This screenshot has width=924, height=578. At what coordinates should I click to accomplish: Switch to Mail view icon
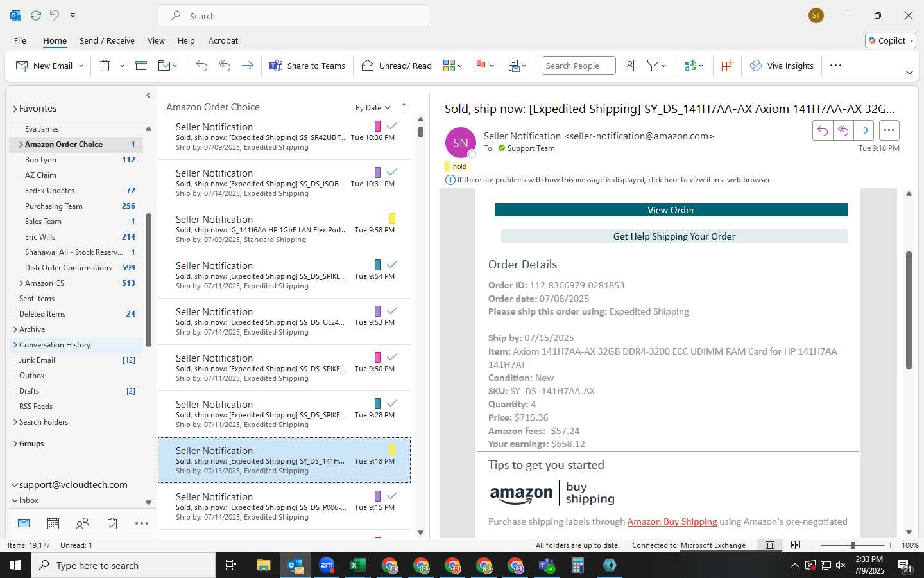coord(24,523)
